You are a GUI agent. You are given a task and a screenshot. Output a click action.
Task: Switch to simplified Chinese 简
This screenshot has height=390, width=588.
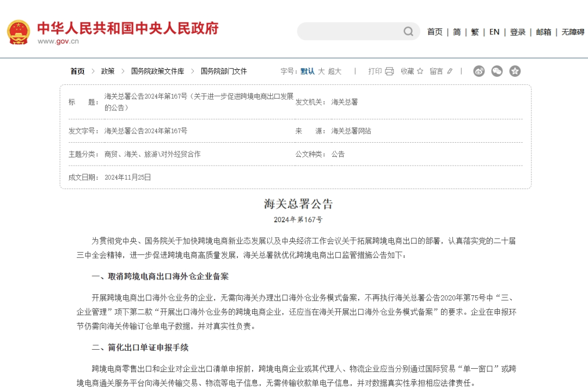click(x=457, y=32)
